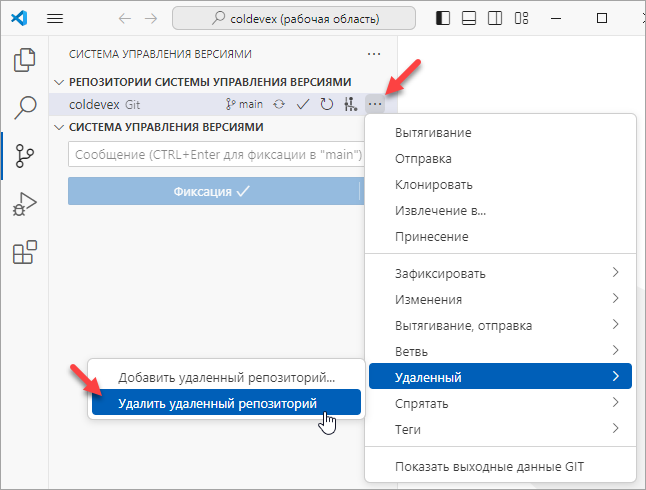646x490 pixels.
Task: Open the Extensions view
Action: click(x=24, y=253)
